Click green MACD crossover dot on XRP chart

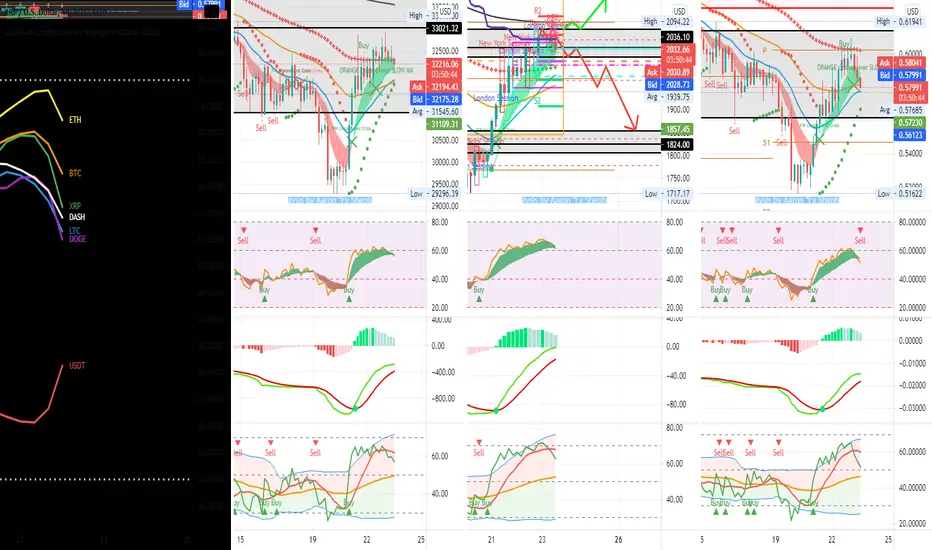pos(823,409)
